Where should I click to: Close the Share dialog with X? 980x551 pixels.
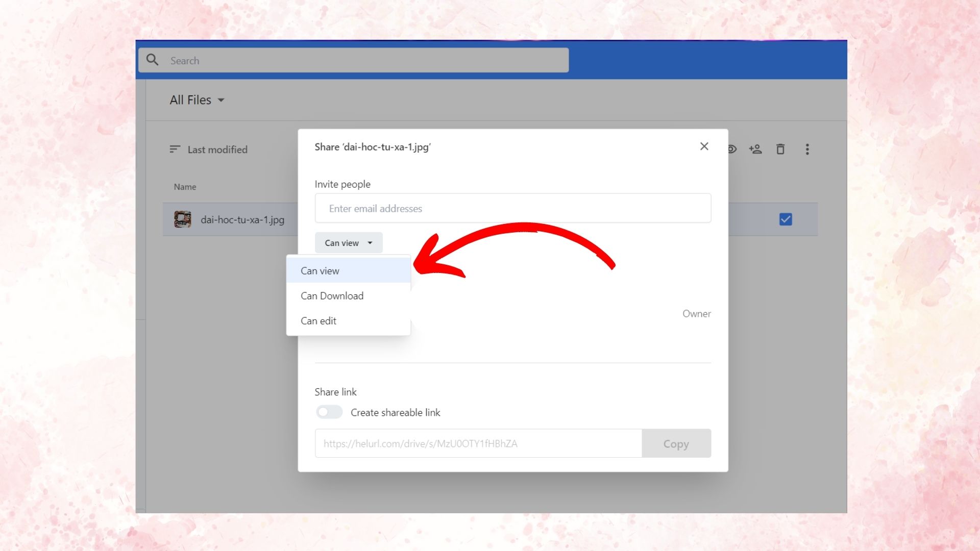[x=704, y=146]
